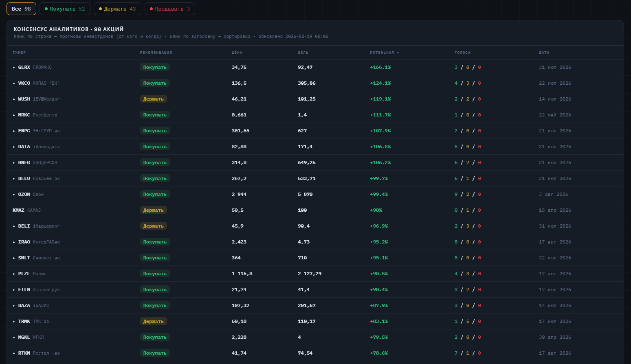Select the target price "305,86"
This screenshot has width=631, height=364.
tap(307, 83)
